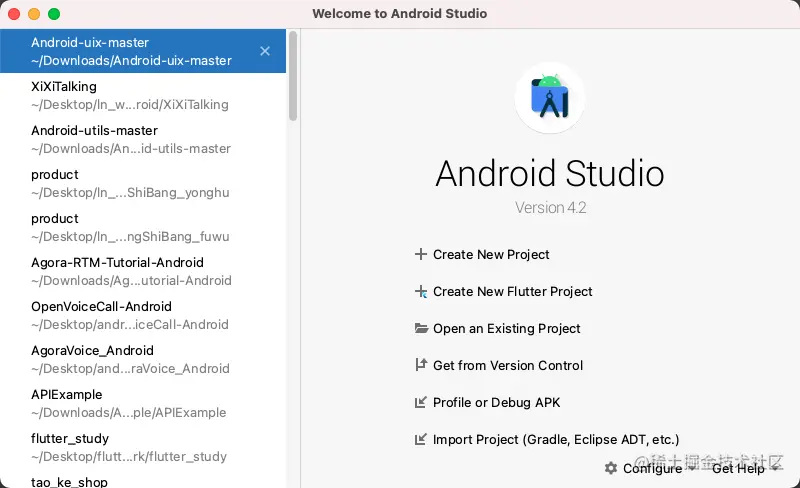
Task: Click the Android Studio logo
Action: coord(549,98)
